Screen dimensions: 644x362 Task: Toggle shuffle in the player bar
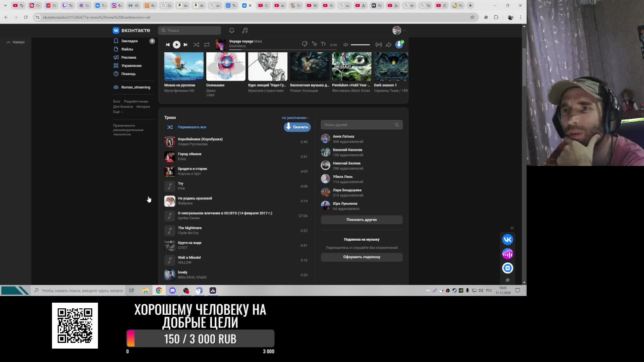click(196, 45)
